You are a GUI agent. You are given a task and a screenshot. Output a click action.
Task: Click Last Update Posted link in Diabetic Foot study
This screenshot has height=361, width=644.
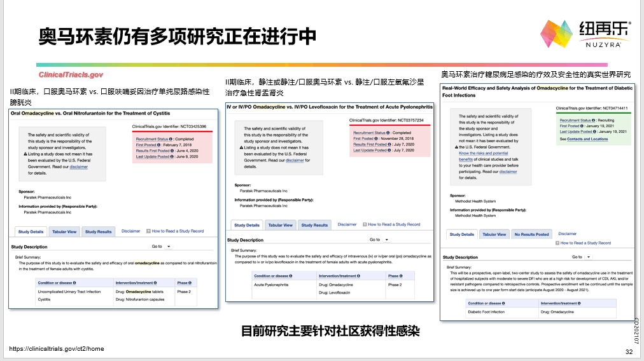point(578,132)
